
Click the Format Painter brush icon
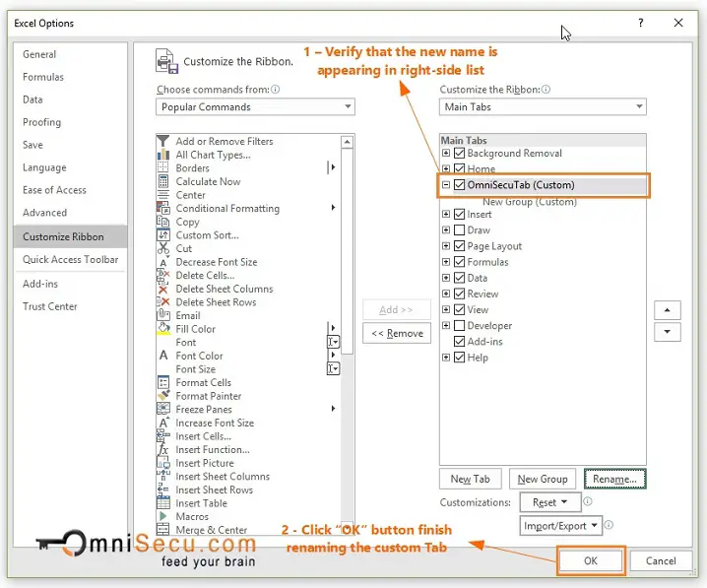coord(162,396)
